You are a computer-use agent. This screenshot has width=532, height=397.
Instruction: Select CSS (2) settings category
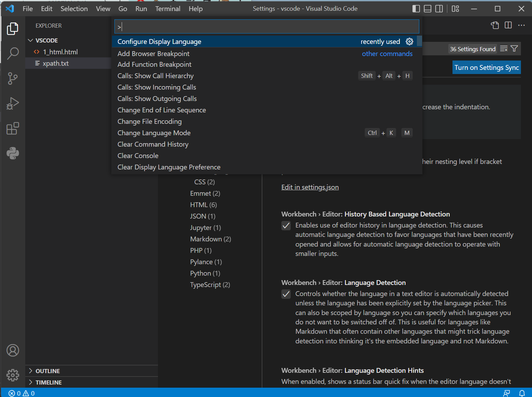(x=204, y=182)
